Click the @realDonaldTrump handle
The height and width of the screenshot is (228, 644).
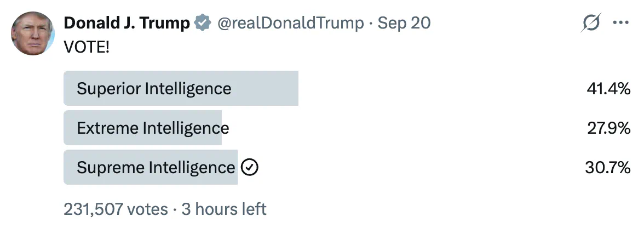pyautogui.click(x=290, y=23)
